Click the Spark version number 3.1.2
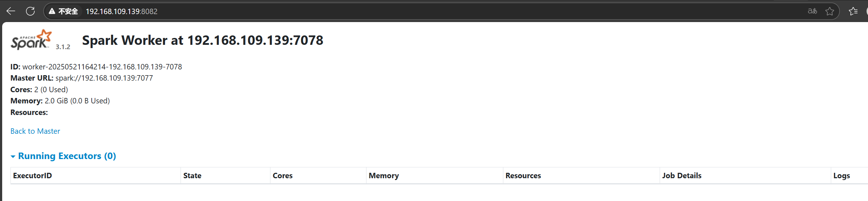This screenshot has width=868, height=201. coord(63,47)
